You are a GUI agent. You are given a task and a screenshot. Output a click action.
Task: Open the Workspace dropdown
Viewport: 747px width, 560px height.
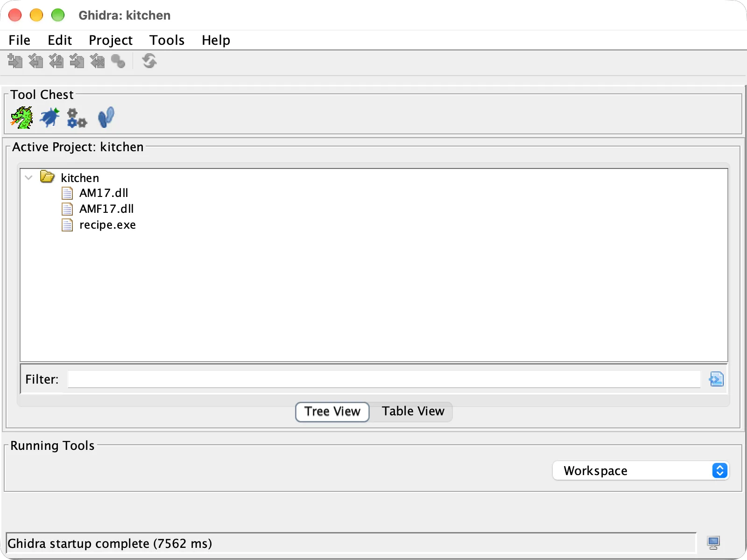[x=641, y=470]
